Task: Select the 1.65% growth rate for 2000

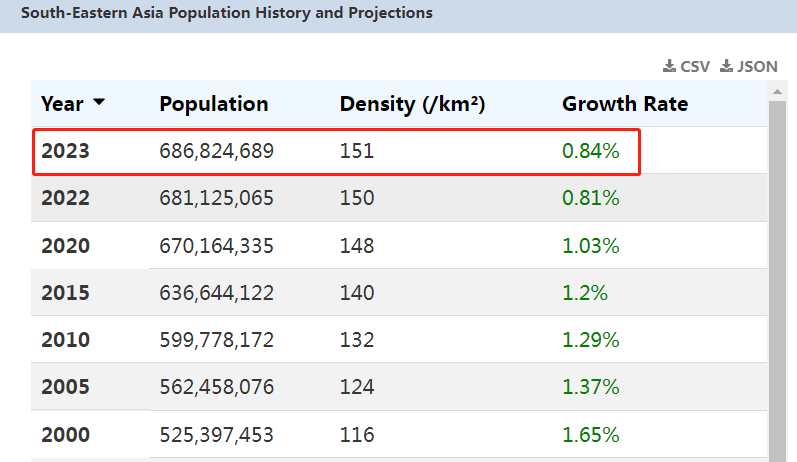Action: click(591, 435)
